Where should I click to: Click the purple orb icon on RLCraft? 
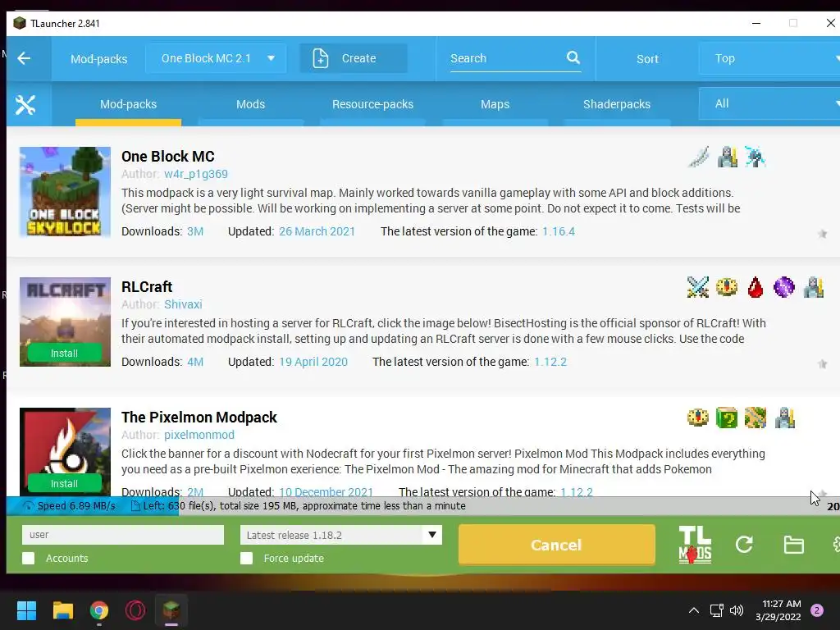point(783,287)
